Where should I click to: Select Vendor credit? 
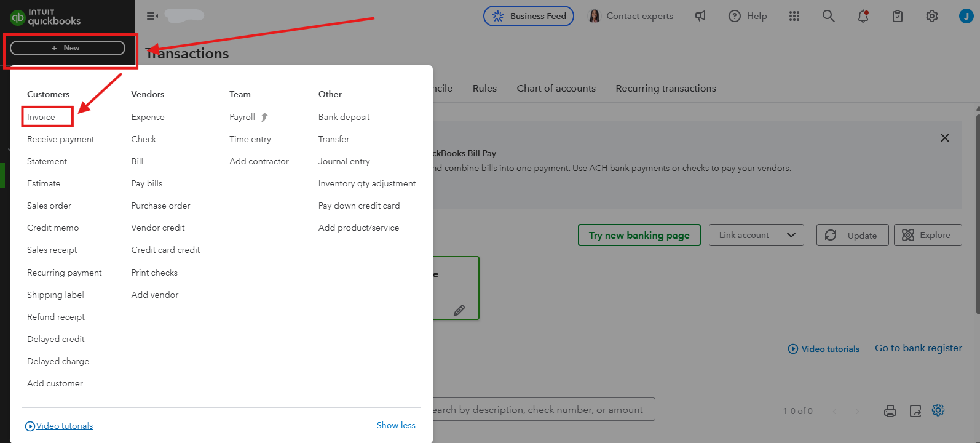tap(158, 228)
